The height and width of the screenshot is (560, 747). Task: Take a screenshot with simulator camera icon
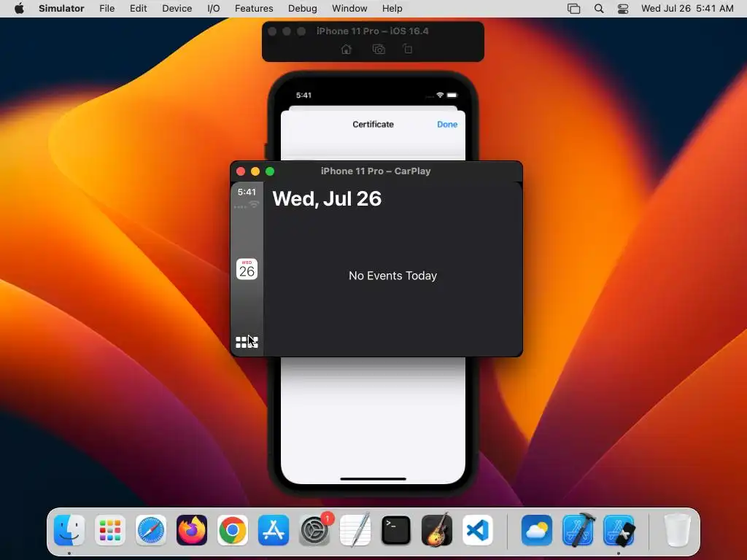[x=379, y=49]
